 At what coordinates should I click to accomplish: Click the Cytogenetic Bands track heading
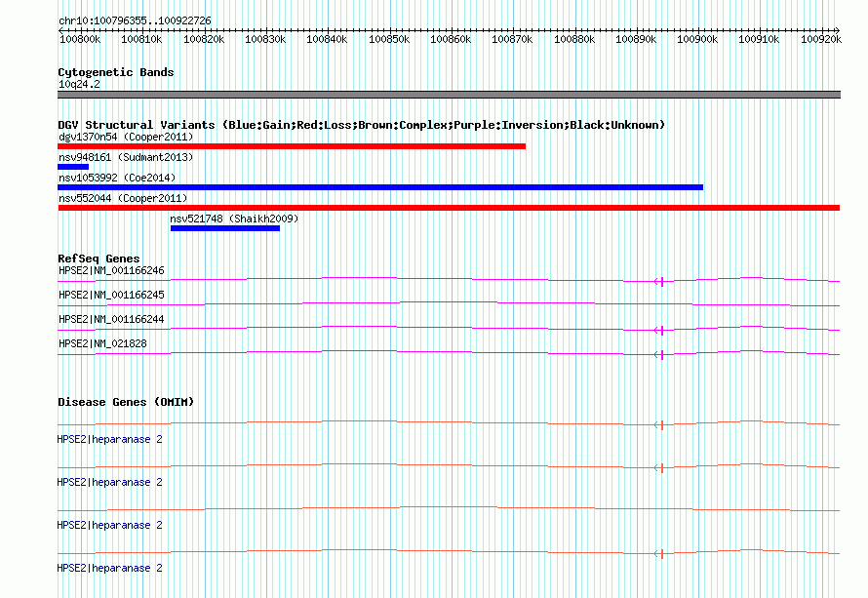[116, 72]
